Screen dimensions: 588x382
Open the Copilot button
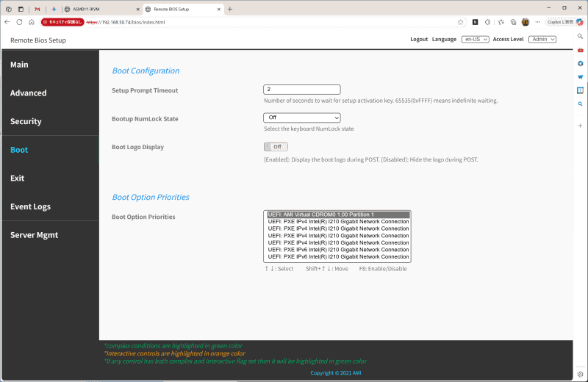click(x=564, y=22)
